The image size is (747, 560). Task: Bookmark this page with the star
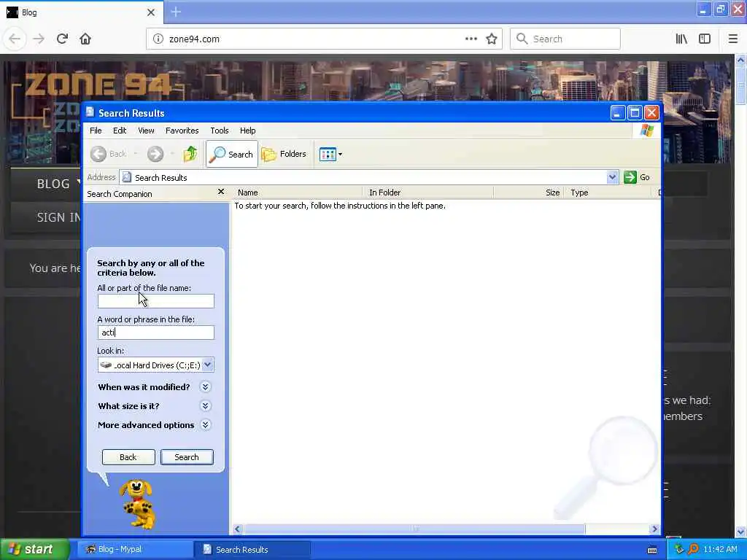pos(492,39)
